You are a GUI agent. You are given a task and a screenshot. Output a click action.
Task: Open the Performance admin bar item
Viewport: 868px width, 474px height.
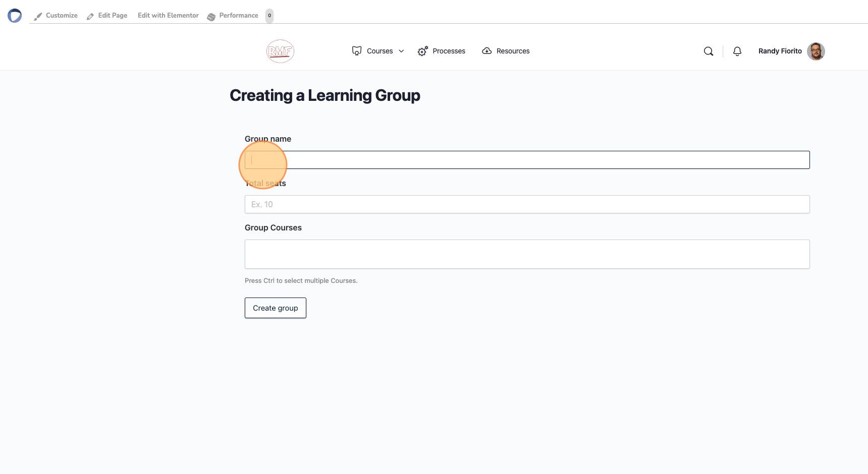(x=233, y=16)
